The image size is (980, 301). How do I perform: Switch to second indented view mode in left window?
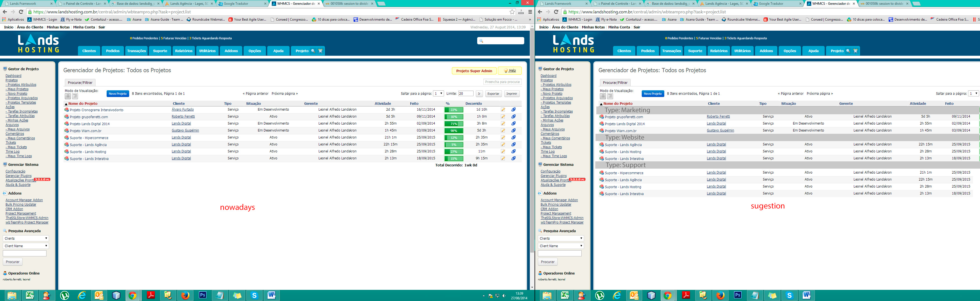pyautogui.click(x=75, y=96)
